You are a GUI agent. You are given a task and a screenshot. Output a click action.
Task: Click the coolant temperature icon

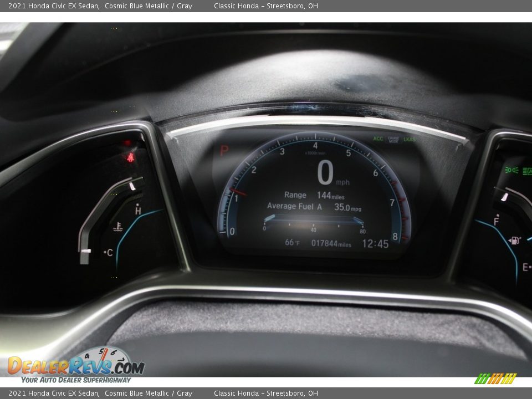[x=117, y=227]
